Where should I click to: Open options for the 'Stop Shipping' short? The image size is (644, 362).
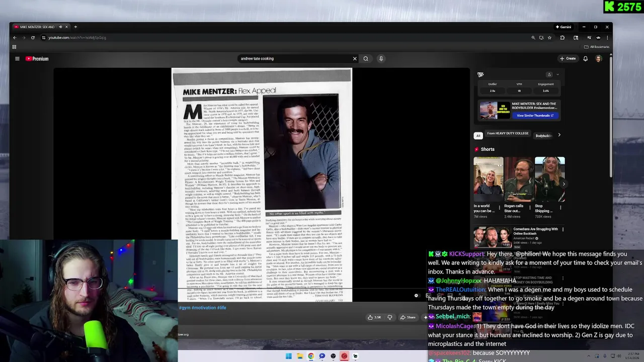560,208
